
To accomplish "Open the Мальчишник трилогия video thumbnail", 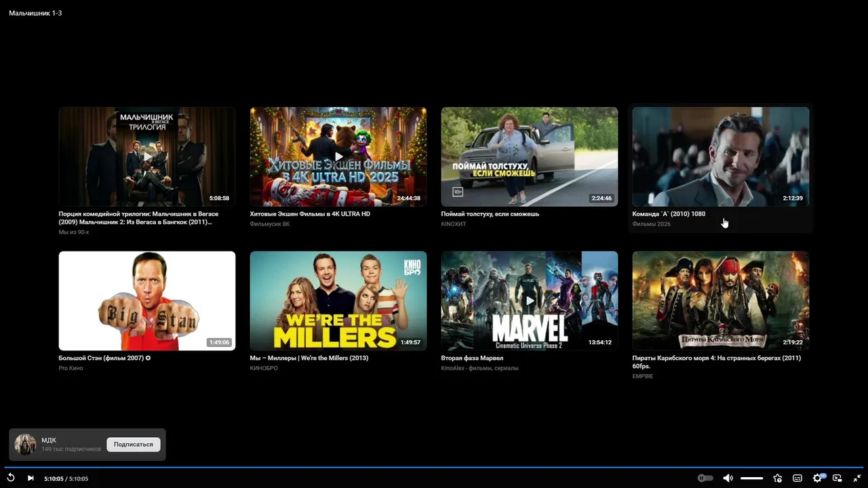I will pos(147,157).
